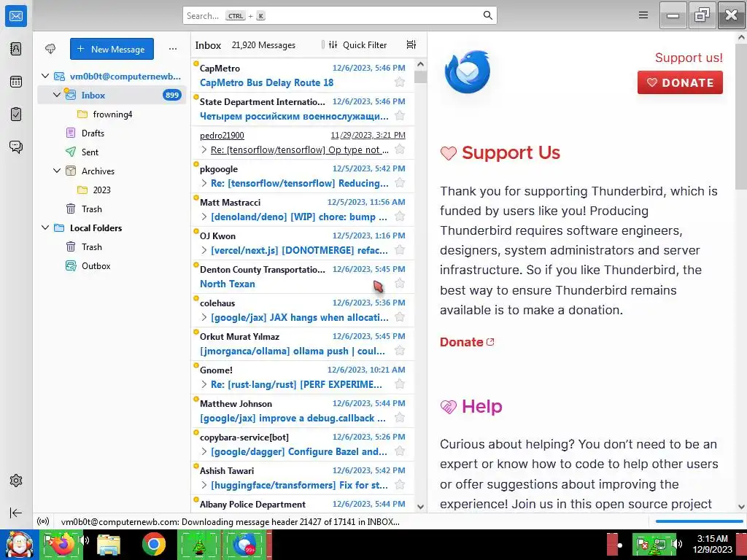Click the Santa Start button
This screenshot has width=747, height=560.
tap(19, 545)
